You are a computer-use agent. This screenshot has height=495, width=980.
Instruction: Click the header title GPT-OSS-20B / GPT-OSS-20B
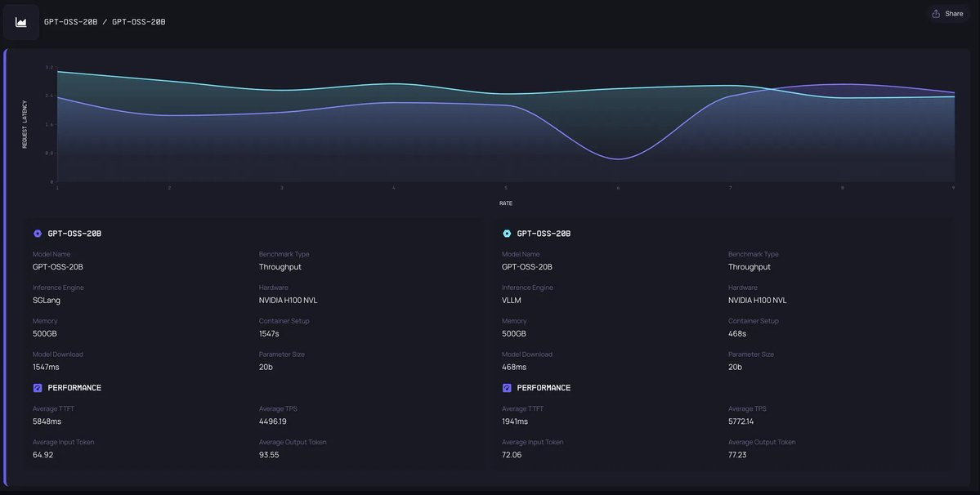coord(105,22)
